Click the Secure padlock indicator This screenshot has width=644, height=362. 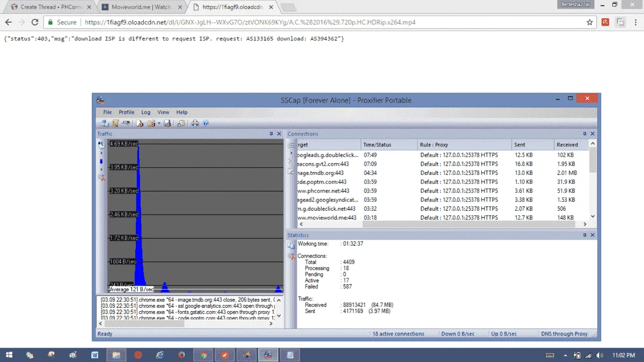(62, 23)
